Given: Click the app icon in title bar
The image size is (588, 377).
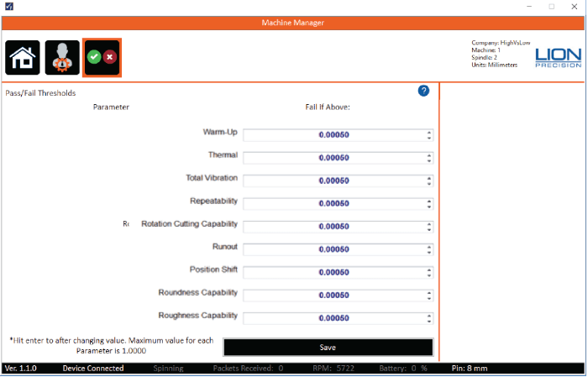Looking at the screenshot, I should click(9, 7).
